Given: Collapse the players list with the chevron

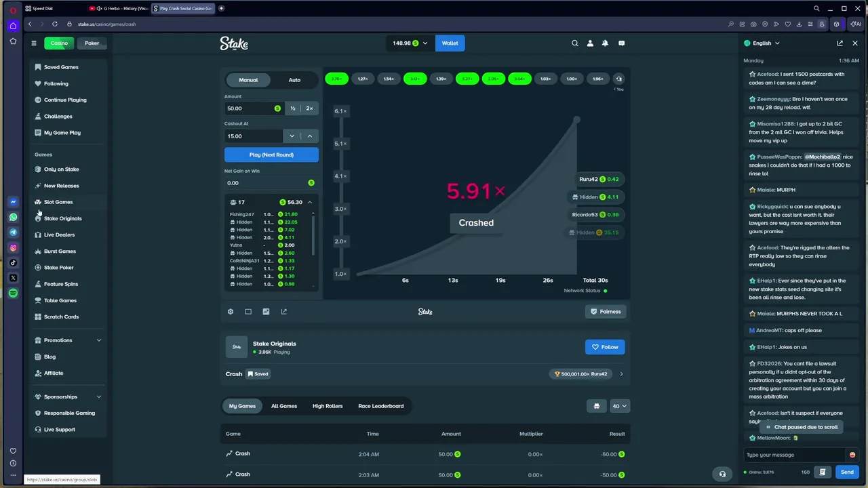Looking at the screenshot, I should (x=310, y=202).
